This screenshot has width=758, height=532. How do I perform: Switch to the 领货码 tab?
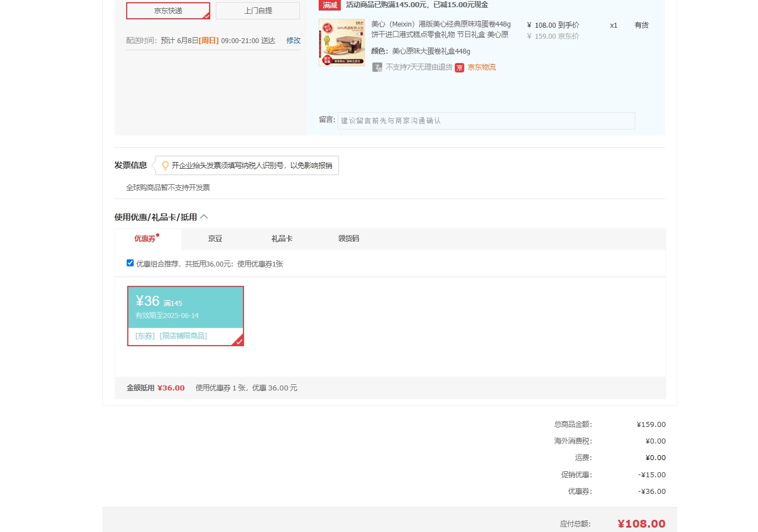click(x=349, y=239)
